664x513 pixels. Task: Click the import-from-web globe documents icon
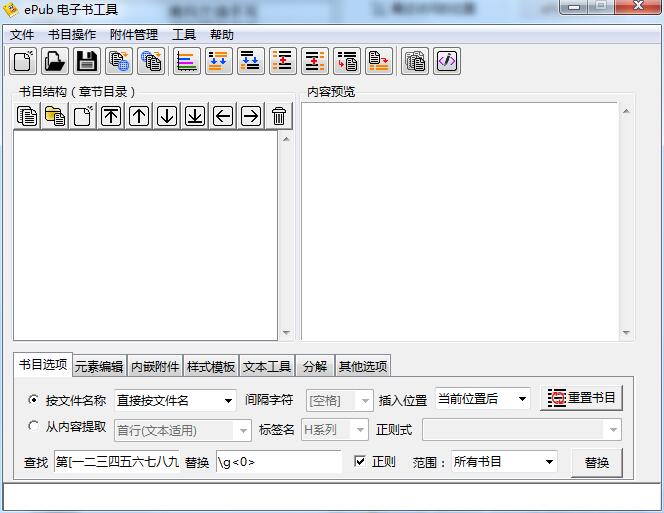[119, 61]
